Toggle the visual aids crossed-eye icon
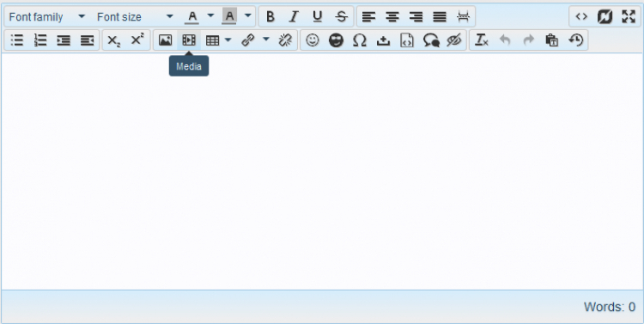This screenshot has width=644, height=324. tap(454, 40)
